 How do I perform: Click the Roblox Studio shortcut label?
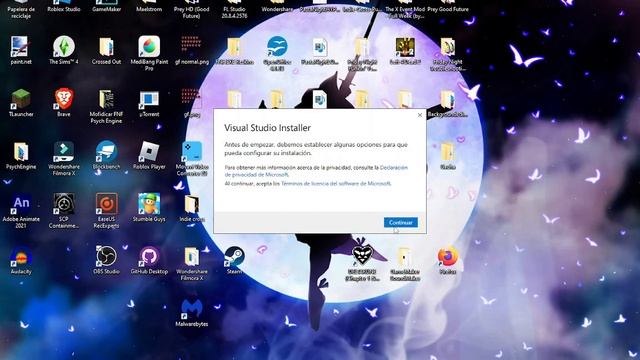click(64, 9)
